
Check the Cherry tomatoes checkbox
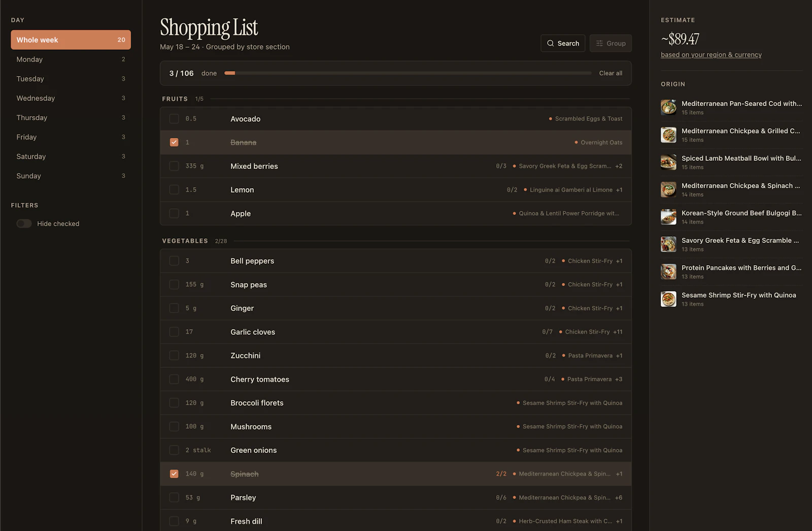click(x=174, y=379)
